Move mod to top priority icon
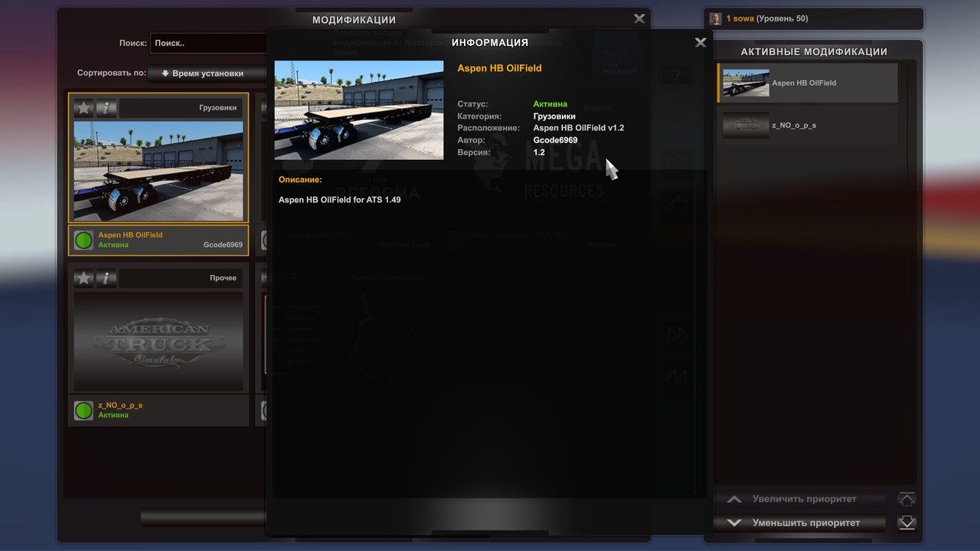980x551 pixels. pos(906,499)
